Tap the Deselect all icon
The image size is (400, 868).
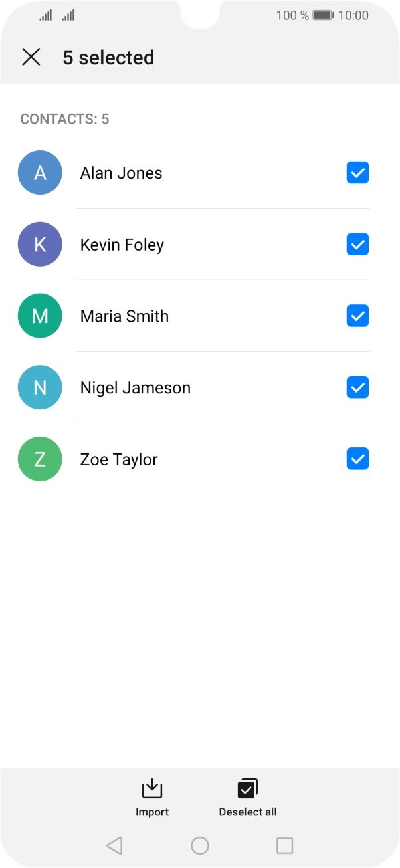pos(247,788)
